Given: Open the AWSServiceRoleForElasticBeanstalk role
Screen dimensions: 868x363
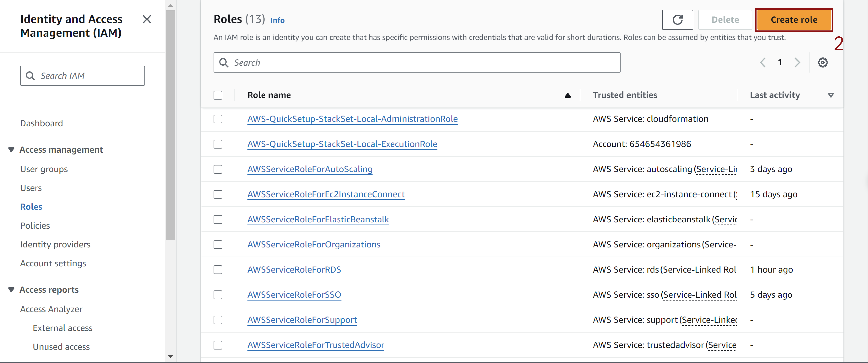Looking at the screenshot, I should click(318, 219).
